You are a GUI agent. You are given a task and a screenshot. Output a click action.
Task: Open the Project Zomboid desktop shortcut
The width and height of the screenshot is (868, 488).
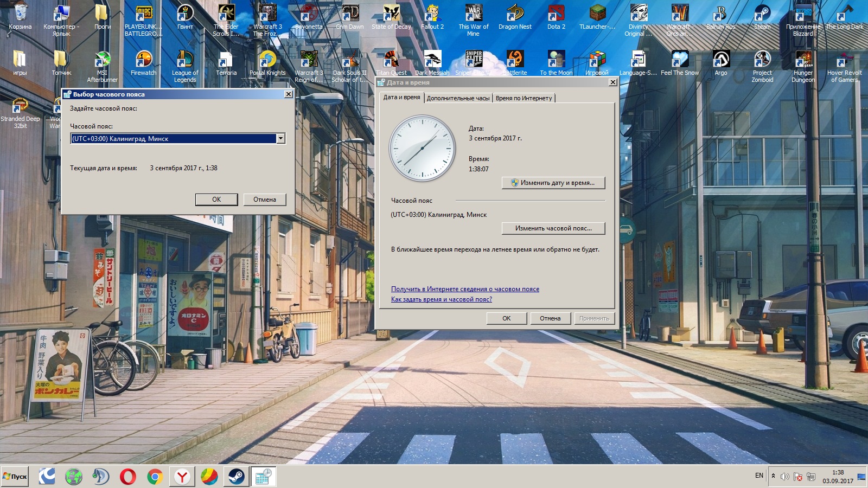[762, 66]
